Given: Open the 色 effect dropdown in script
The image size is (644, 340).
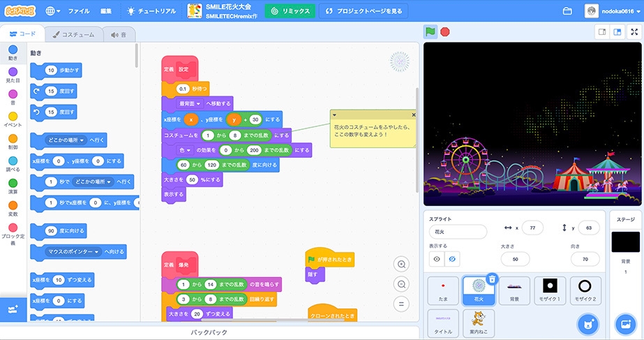Looking at the screenshot, I should pyautogui.click(x=185, y=150).
